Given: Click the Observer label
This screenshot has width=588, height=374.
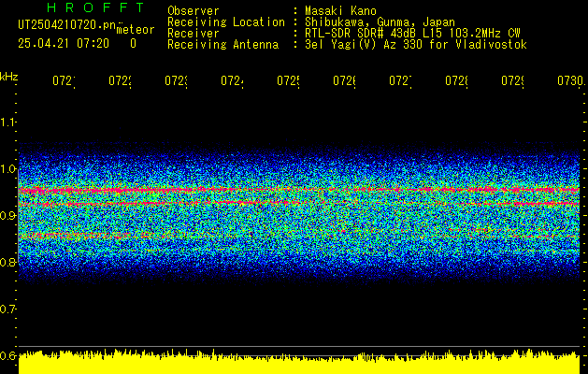Looking at the screenshot, I should point(194,10).
